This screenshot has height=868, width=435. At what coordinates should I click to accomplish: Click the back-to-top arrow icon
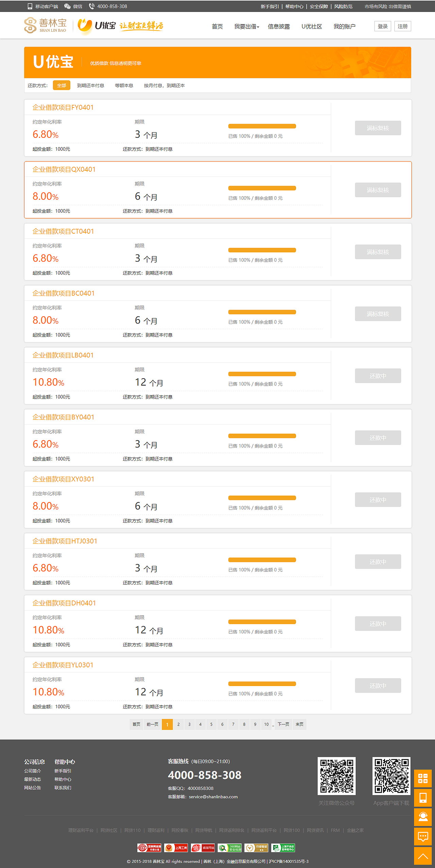pyautogui.click(x=423, y=856)
